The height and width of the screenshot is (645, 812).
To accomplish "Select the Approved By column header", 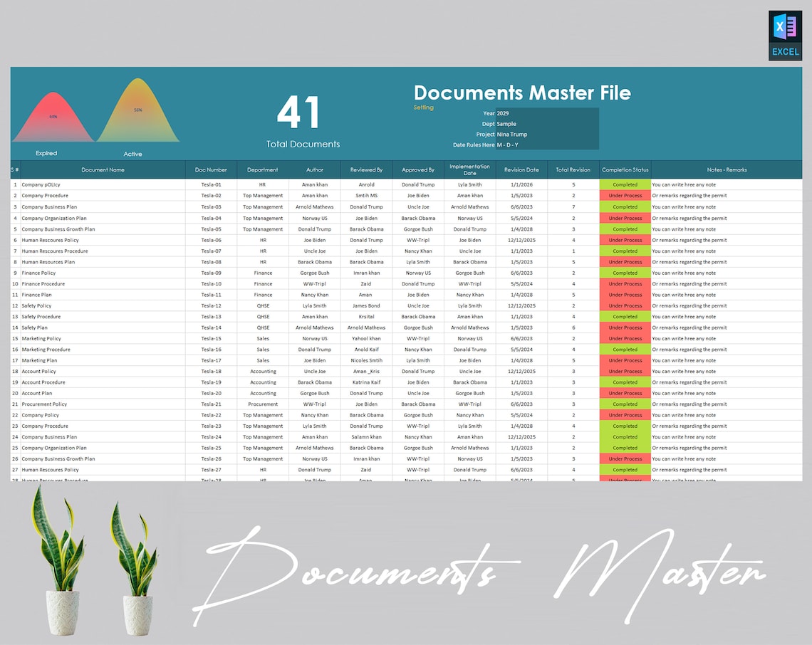I will pyautogui.click(x=418, y=169).
